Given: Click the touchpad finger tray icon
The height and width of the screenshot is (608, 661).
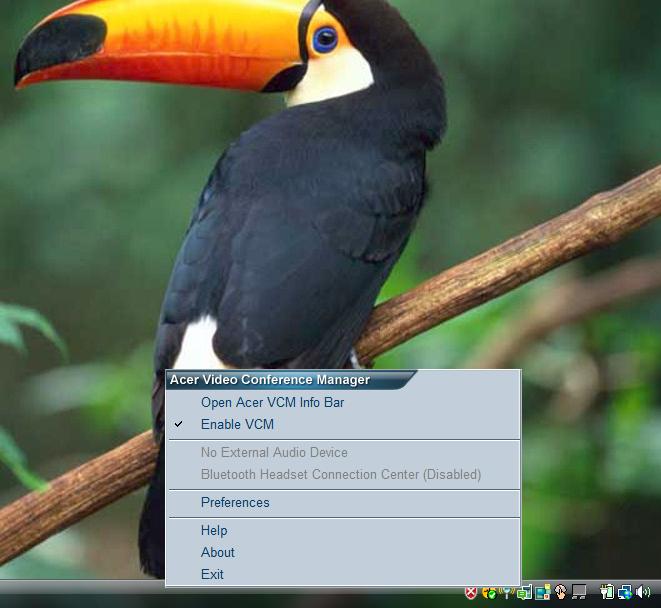Looking at the screenshot, I should tap(560, 592).
